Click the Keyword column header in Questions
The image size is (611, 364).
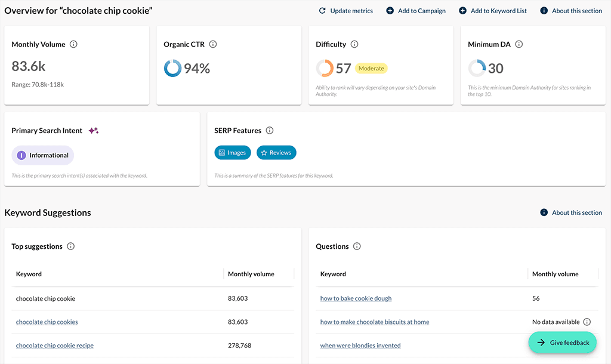[333, 274]
